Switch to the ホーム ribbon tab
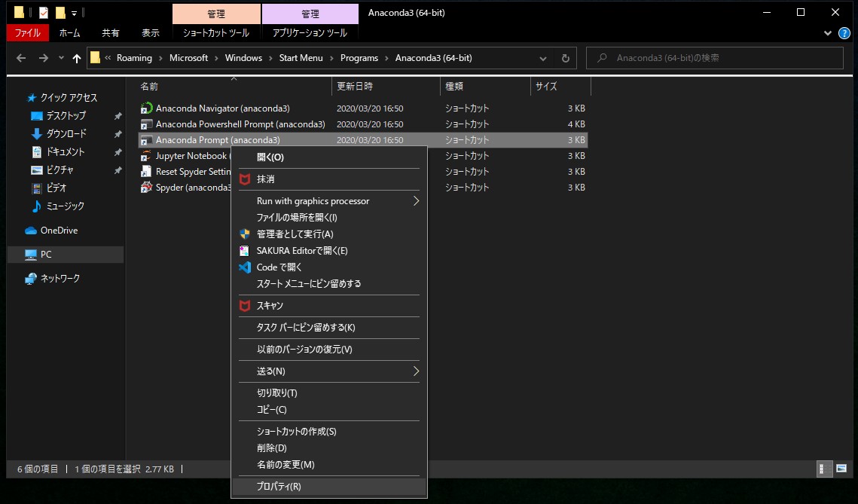This screenshot has height=504, width=858. 69,33
